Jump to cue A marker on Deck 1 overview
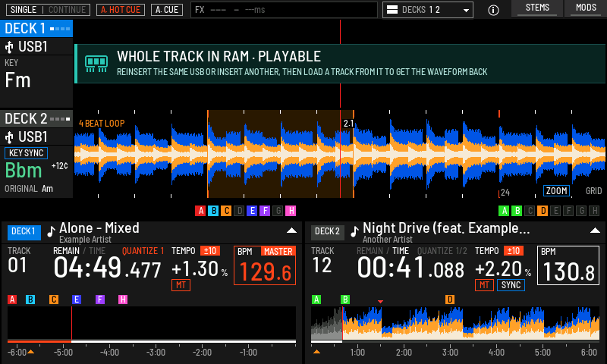This screenshot has height=364, width=607. pyautogui.click(x=12, y=300)
